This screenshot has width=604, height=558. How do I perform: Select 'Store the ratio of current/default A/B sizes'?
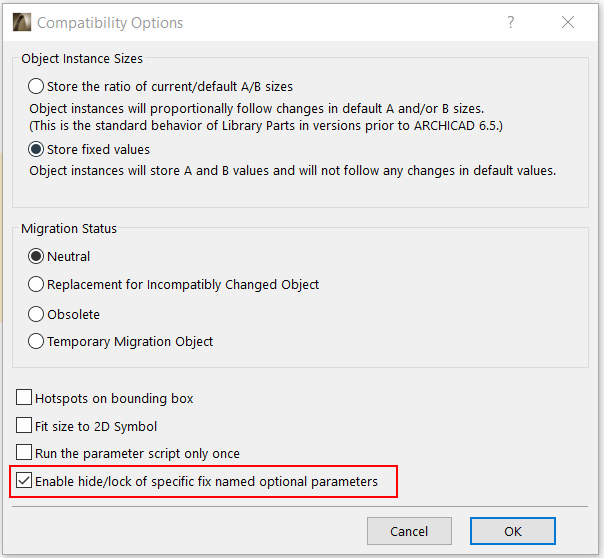(x=37, y=86)
